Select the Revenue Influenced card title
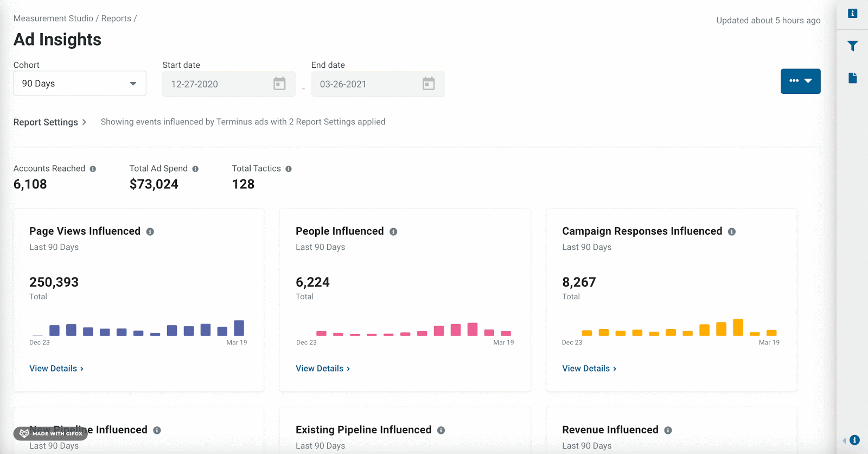 pos(610,430)
